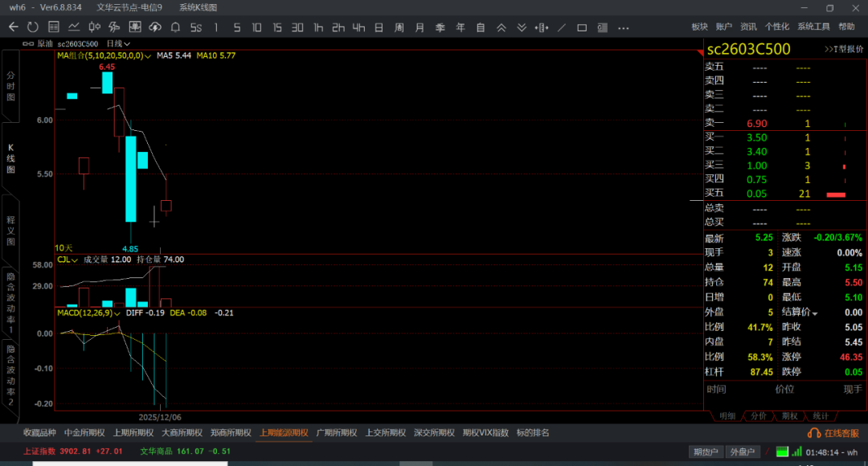The height and width of the screenshot is (466, 868).
Task: Open the price alert bell icon
Action: tap(175, 27)
